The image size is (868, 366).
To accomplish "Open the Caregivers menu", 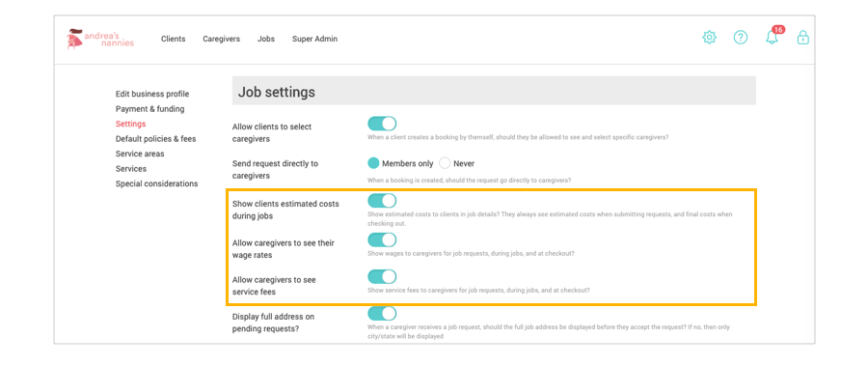I will tap(222, 39).
